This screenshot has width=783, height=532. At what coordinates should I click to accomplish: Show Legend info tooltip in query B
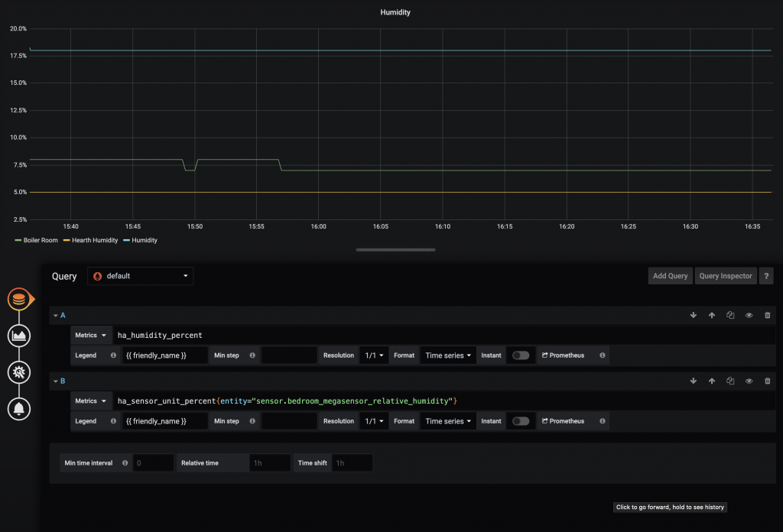tap(113, 421)
